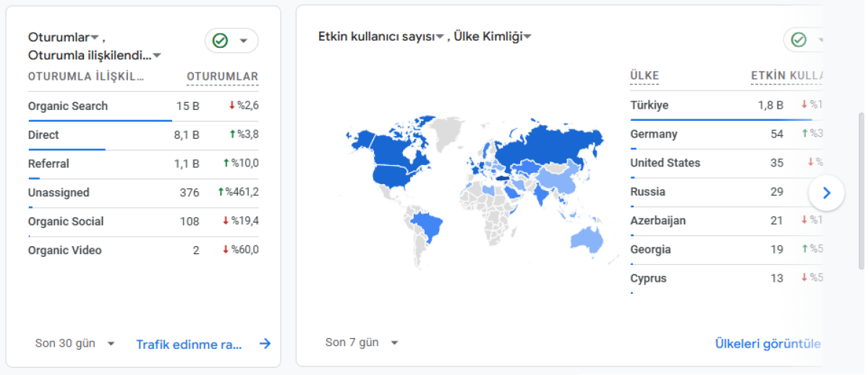Expand the Oturumlar metric dropdown
This screenshot has height=375, width=868.
pyautogui.click(x=95, y=37)
